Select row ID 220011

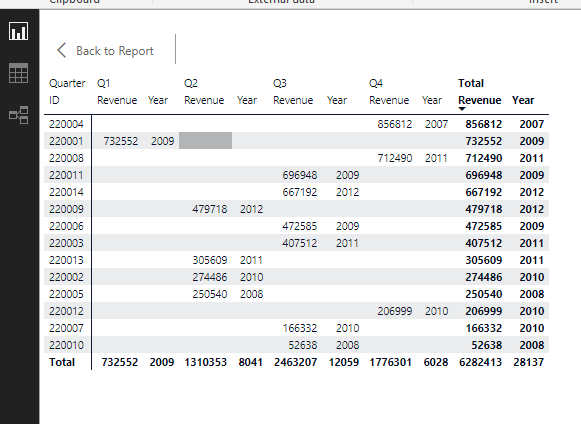[66, 175]
